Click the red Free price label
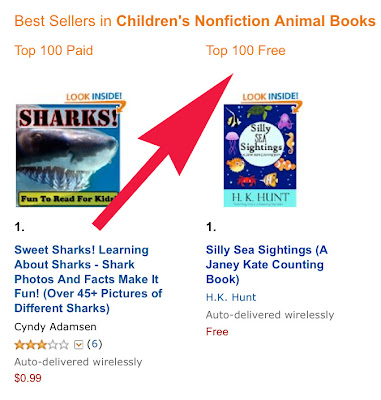The height and width of the screenshot is (400, 381). [x=217, y=332]
